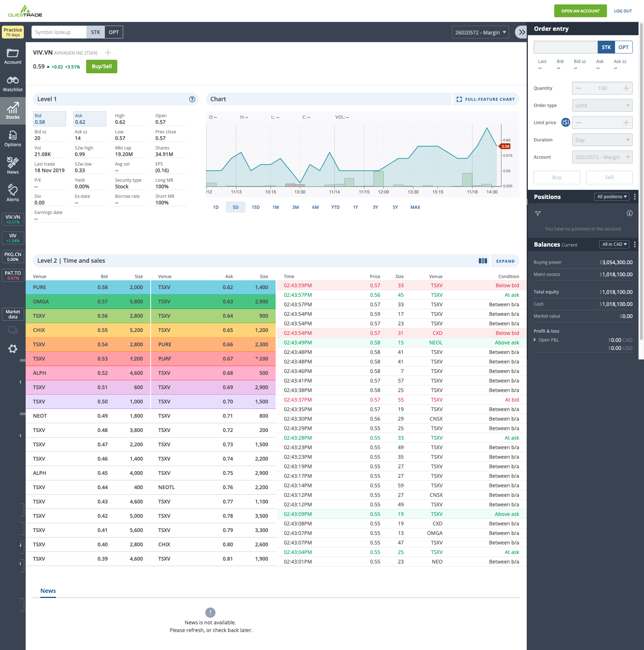Decrease limit price with minus button

coord(579,123)
